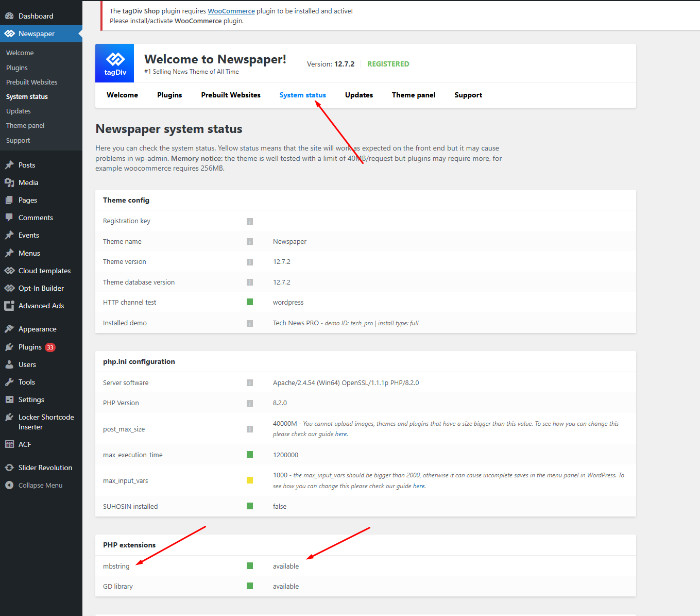The width and height of the screenshot is (700, 616).
Task: Click the Users person icon
Action: click(9, 364)
